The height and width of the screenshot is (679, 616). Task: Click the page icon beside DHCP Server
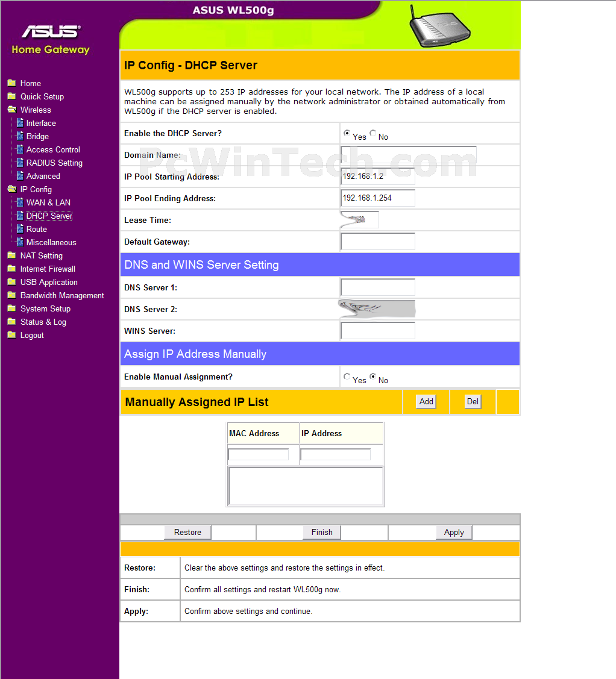(x=20, y=216)
